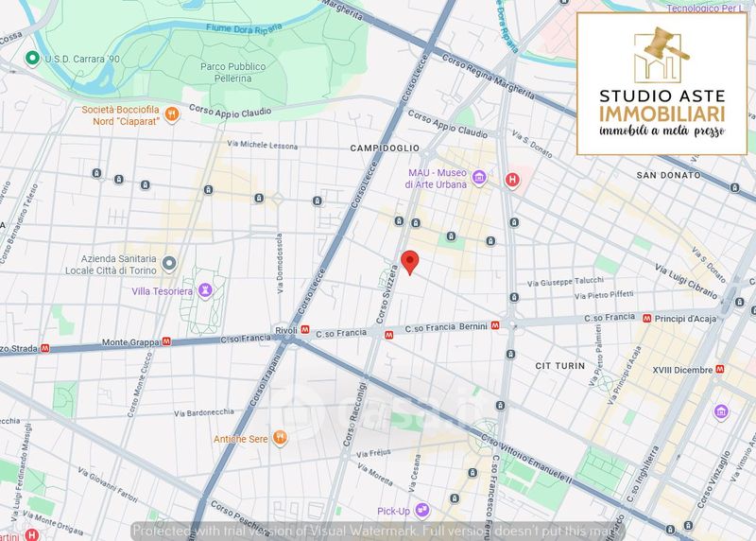
Task: Click the U.S.D. Carrara '90 green marker
Action: 31,59
